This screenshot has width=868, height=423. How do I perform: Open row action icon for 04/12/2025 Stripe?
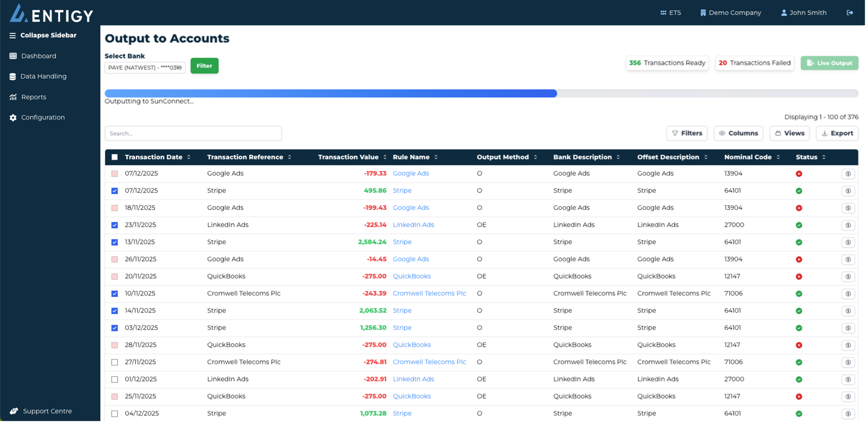click(848, 414)
